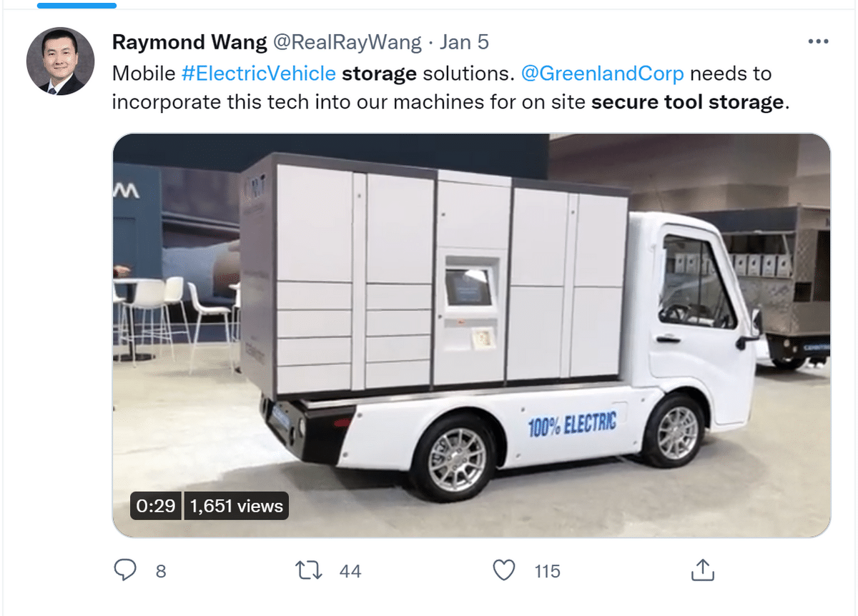Screen dimensions: 858x616
Task: Click the Jan 5 timestamp
Action: click(464, 42)
